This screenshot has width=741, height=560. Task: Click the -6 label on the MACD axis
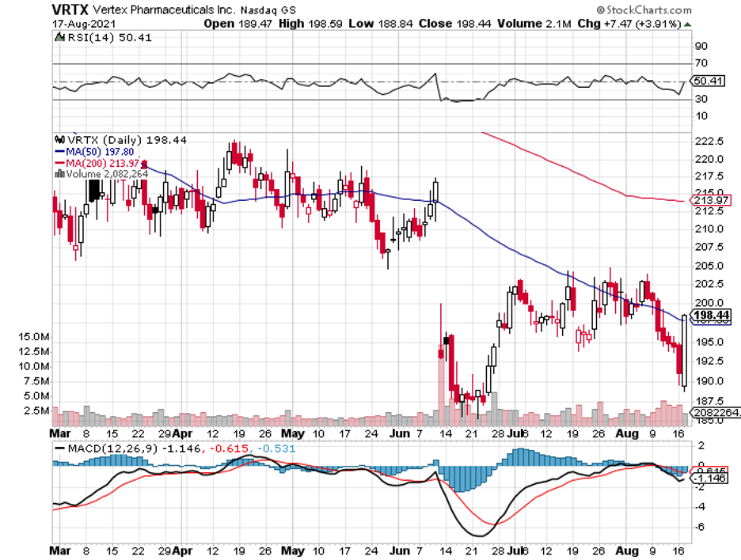click(701, 527)
